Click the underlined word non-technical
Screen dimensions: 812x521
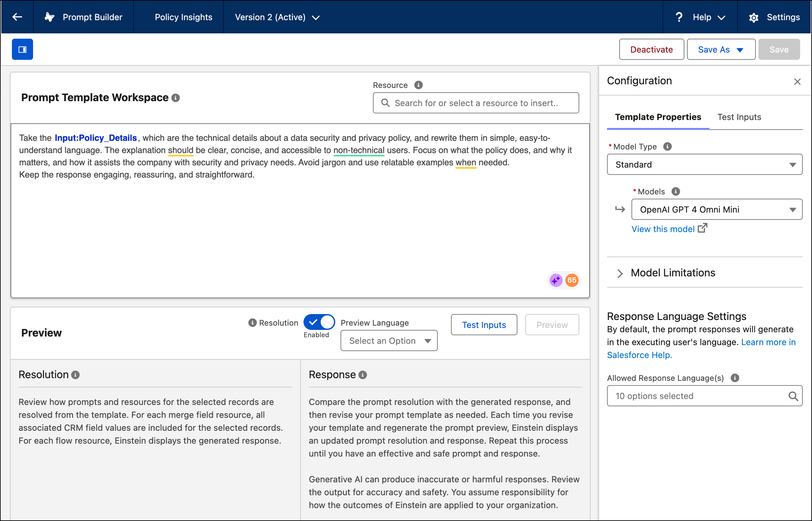pos(359,150)
